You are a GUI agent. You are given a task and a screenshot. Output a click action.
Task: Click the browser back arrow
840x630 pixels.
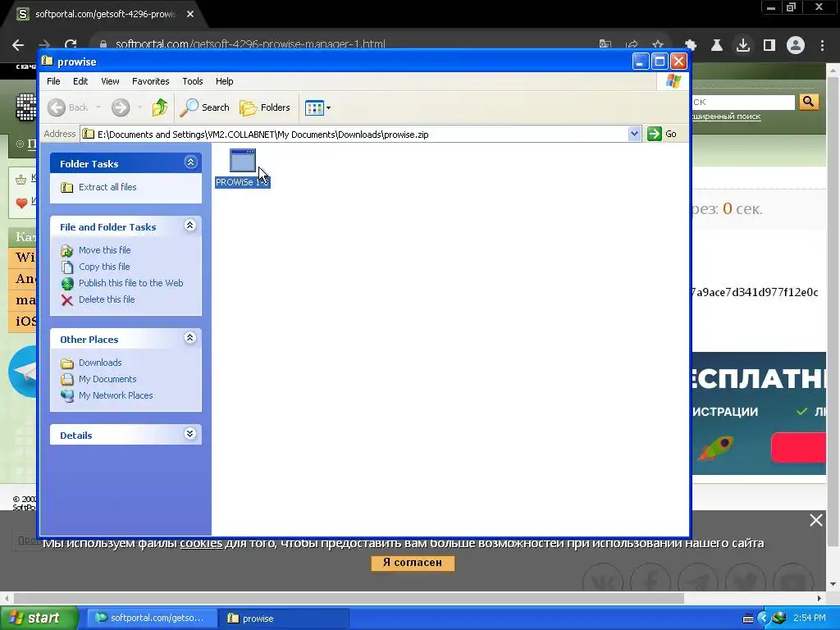click(18, 45)
